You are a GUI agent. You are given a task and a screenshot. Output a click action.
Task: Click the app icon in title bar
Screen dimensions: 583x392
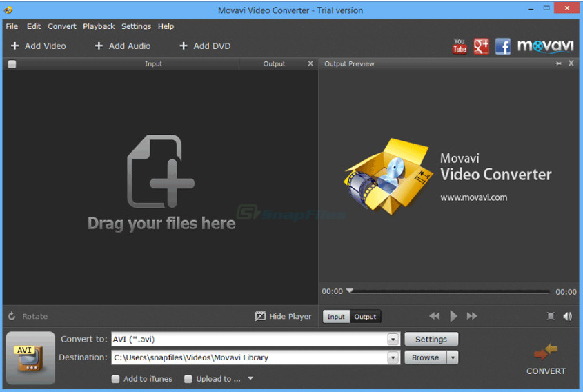(8, 10)
